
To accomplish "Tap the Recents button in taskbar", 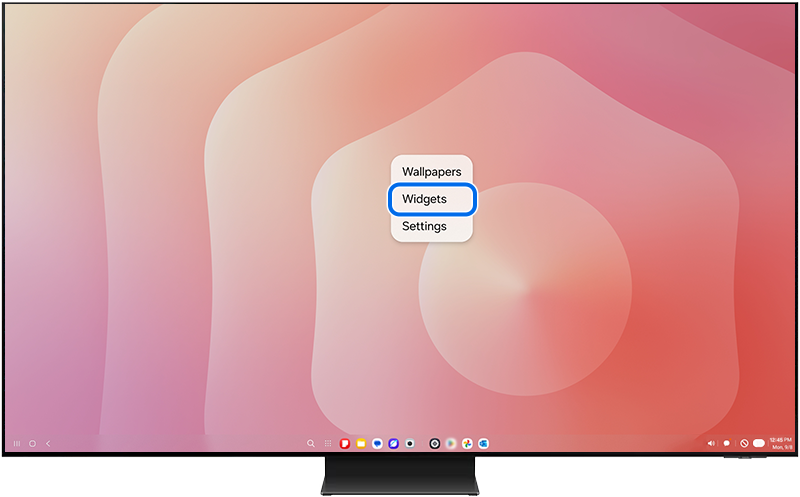I will [17, 443].
